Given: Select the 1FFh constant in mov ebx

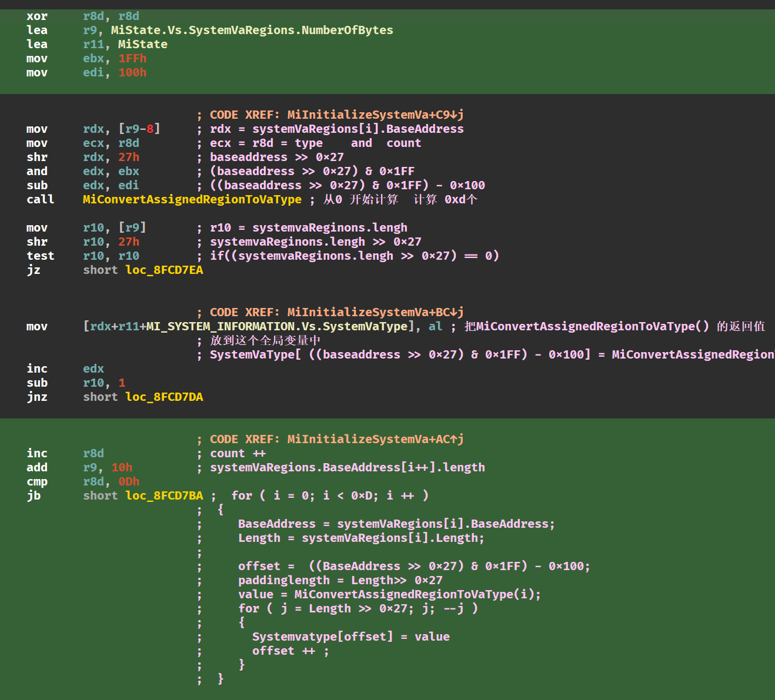Looking at the screenshot, I should click(x=132, y=58).
